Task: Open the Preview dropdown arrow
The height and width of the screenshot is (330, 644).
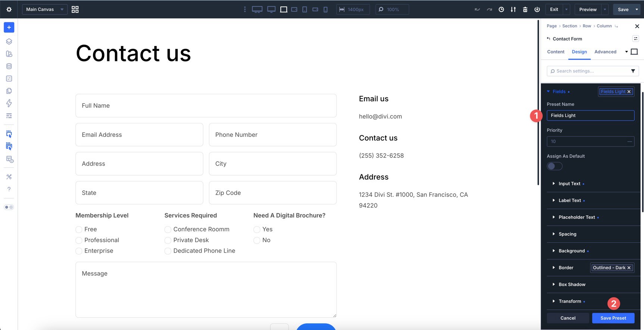Action: tap(605, 9)
